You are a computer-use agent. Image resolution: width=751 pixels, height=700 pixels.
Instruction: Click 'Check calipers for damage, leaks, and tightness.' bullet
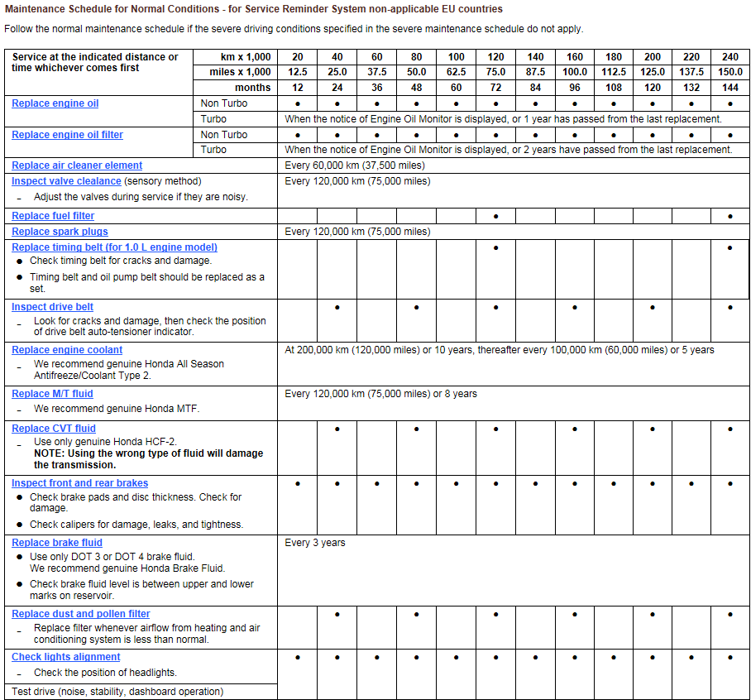coord(136,525)
